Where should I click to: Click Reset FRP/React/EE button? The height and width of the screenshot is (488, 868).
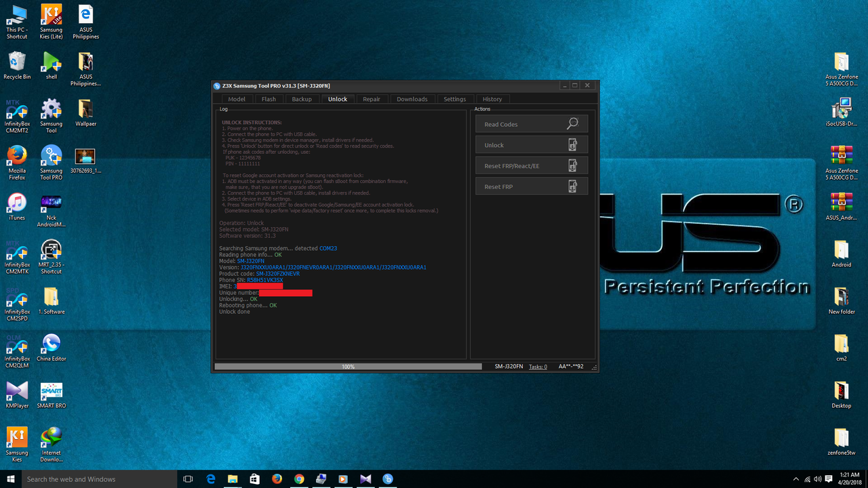click(x=532, y=166)
